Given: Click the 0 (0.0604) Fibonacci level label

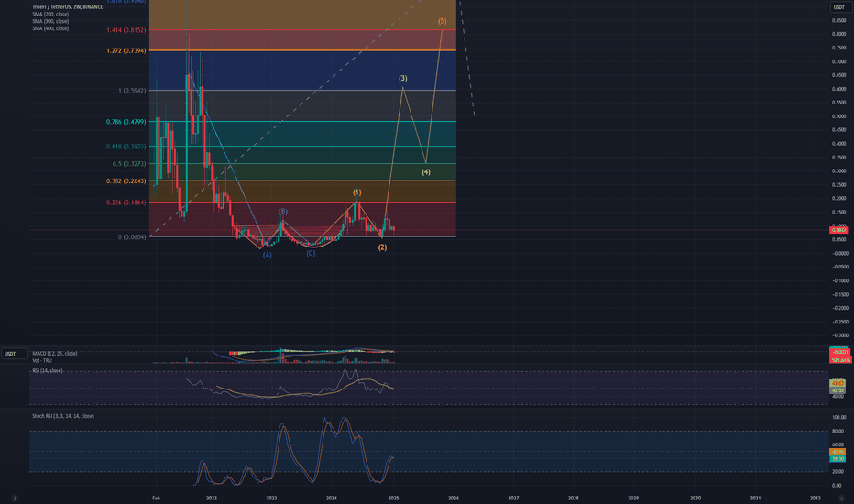Looking at the screenshot, I should pyautogui.click(x=132, y=237).
